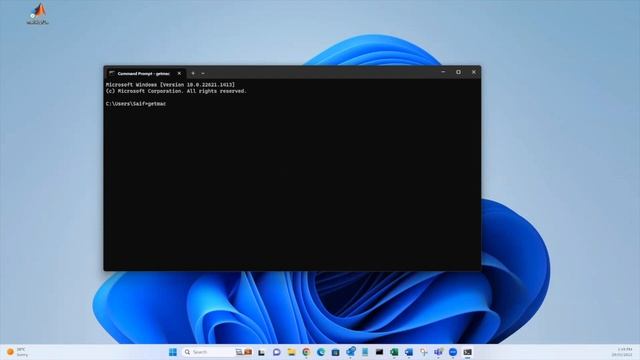Open the Chat app on taskbar

tap(276, 352)
